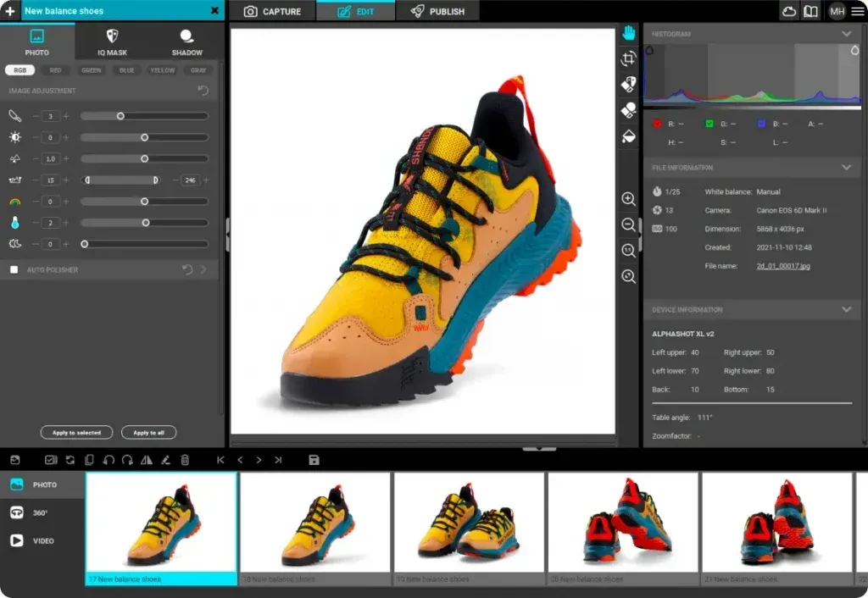Switch to the IQ Mask tab
Viewport: 868px width, 598px height.
click(112, 42)
